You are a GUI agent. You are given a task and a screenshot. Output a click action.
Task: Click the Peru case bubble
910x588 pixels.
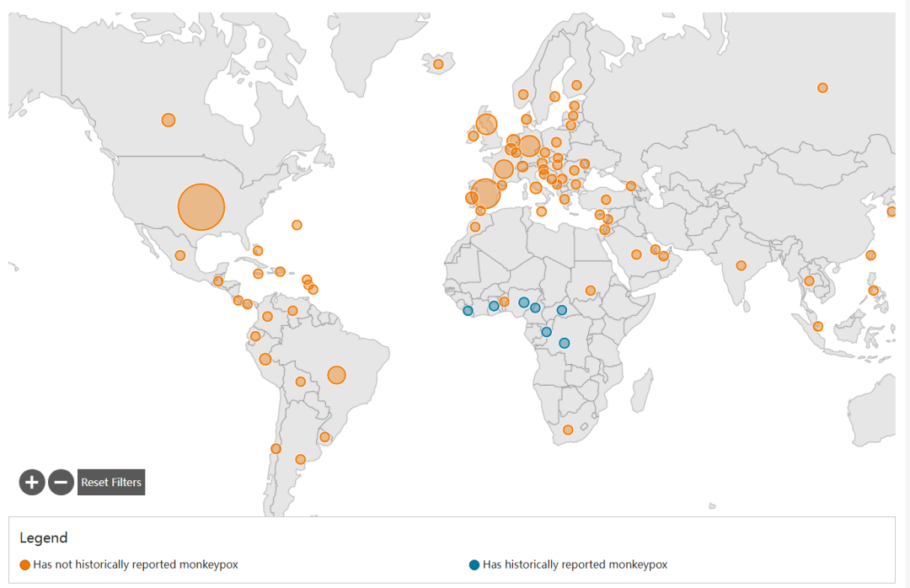(x=265, y=360)
